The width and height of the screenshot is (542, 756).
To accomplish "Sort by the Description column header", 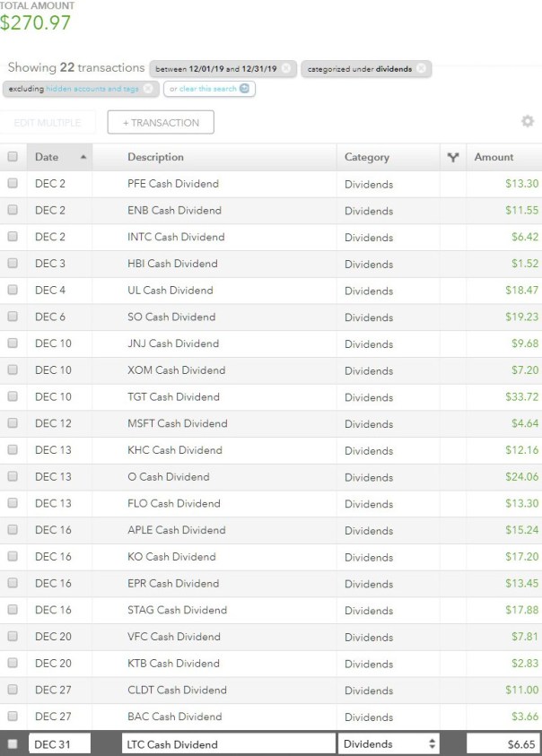I will pos(155,157).
